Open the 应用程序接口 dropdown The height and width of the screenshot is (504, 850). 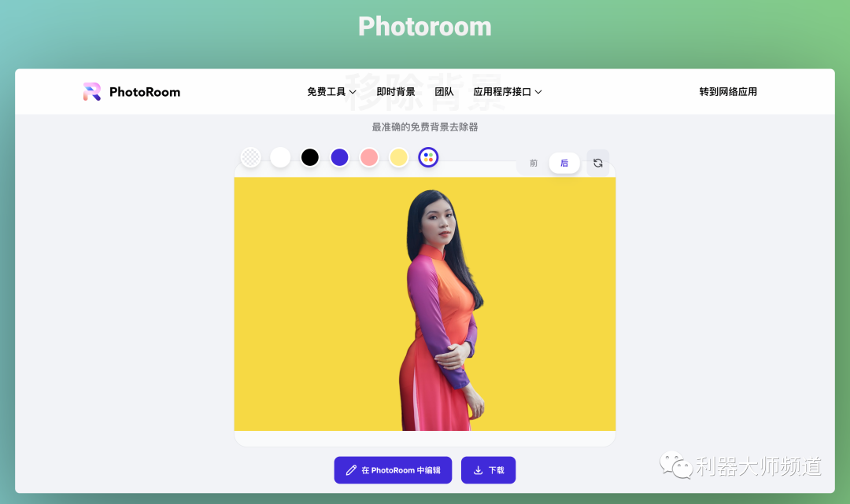point(502,91)
